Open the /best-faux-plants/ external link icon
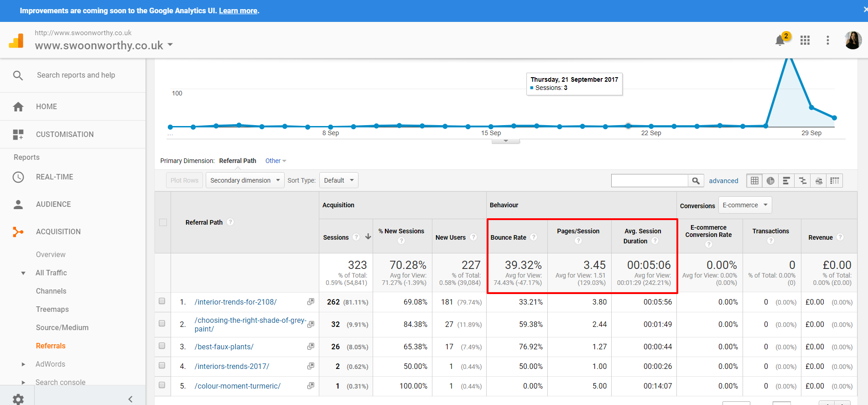 pyautogui.click(x=311, y=347)
